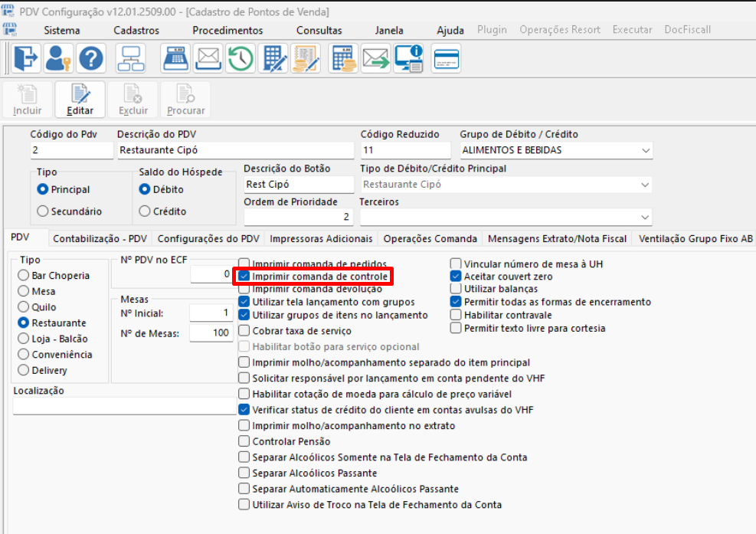Expand the Terceiros dropdown
Viewport: 756px width, 534px height.
(645, 218)
